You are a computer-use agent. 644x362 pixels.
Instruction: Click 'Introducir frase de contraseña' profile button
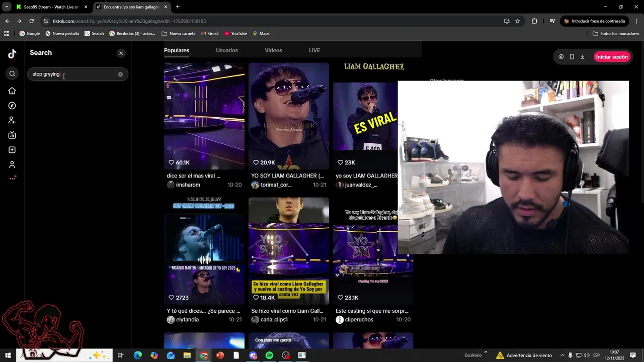click(x=595, y=21)
